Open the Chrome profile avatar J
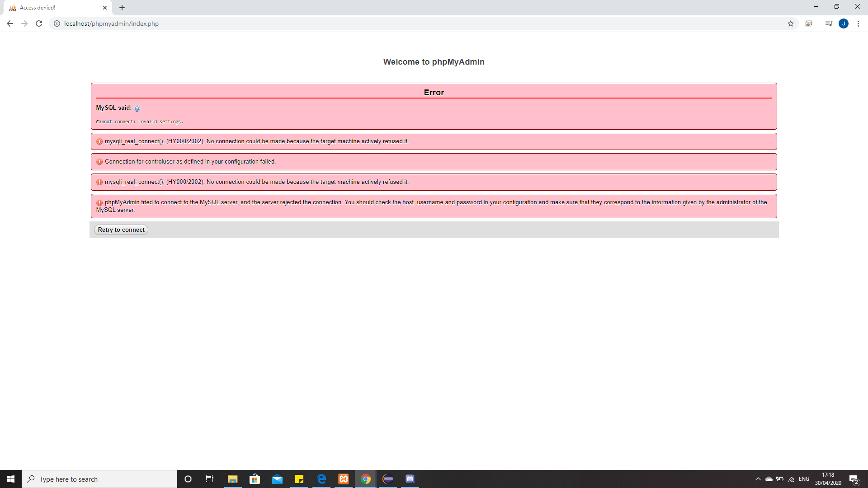 tap(844, 23)
